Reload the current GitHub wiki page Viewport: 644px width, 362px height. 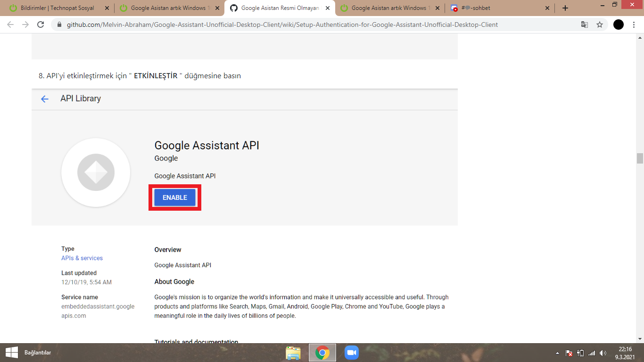tap(41, 25)
